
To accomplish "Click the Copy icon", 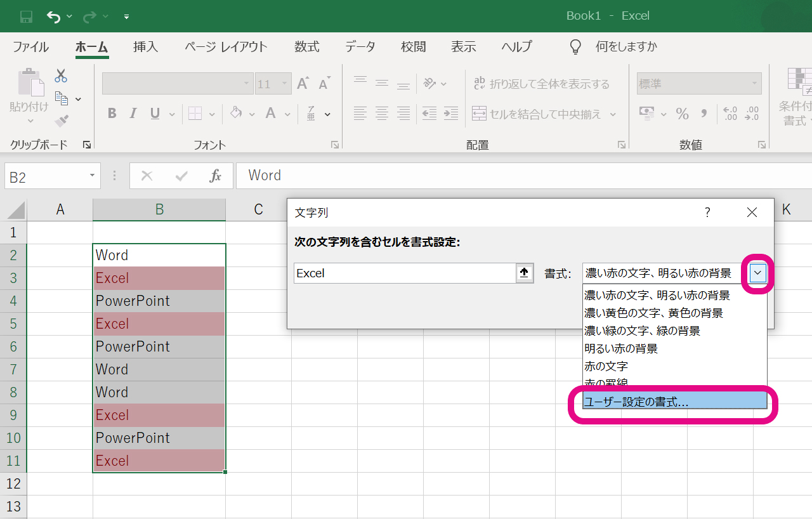I will point(62,98).
